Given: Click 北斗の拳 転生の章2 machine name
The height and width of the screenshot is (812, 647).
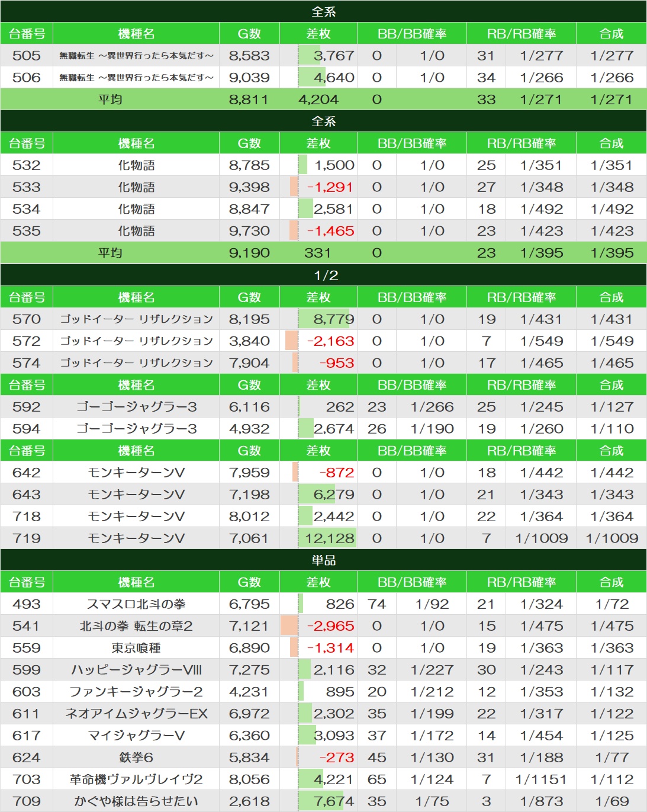Looking at the screenshot, I should pos(136,626).
